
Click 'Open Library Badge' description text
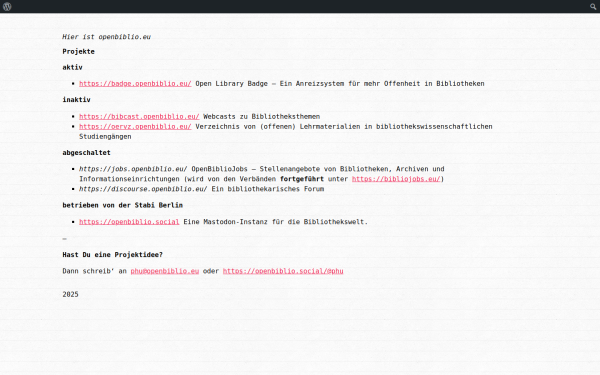coord(340,83)
